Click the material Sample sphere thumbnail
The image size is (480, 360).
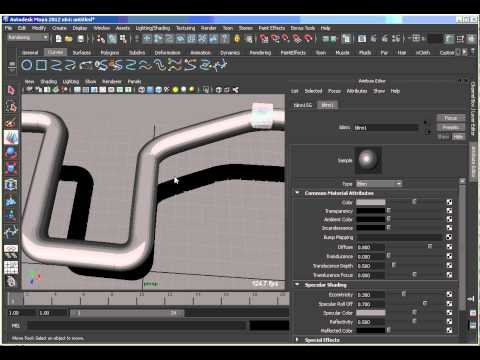tap(368, 160)
